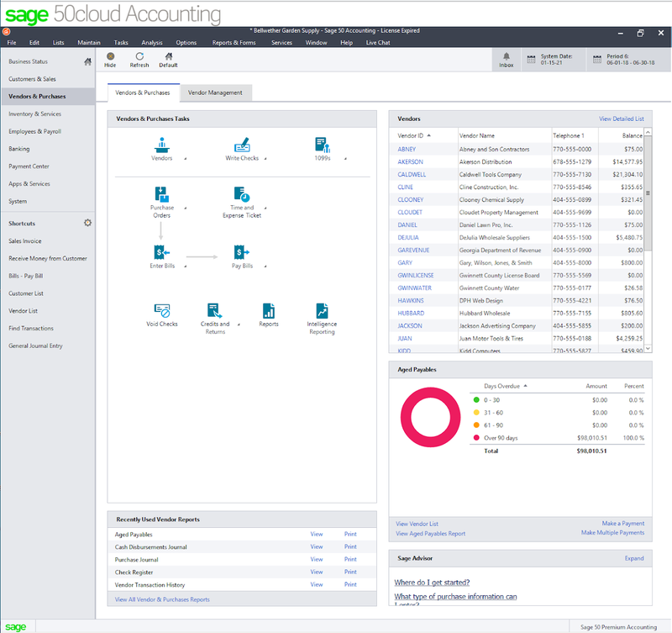Open the Tasks menu
This screenshot has width=672, height=633.
coord(121,43)
